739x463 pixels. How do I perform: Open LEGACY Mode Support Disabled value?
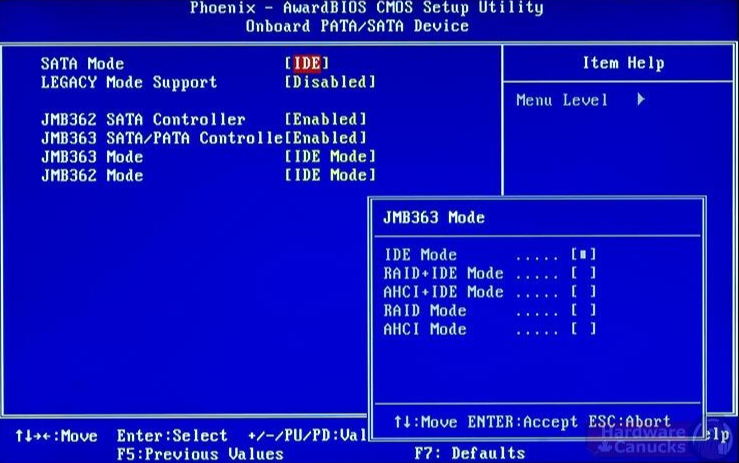click(330, 82)
